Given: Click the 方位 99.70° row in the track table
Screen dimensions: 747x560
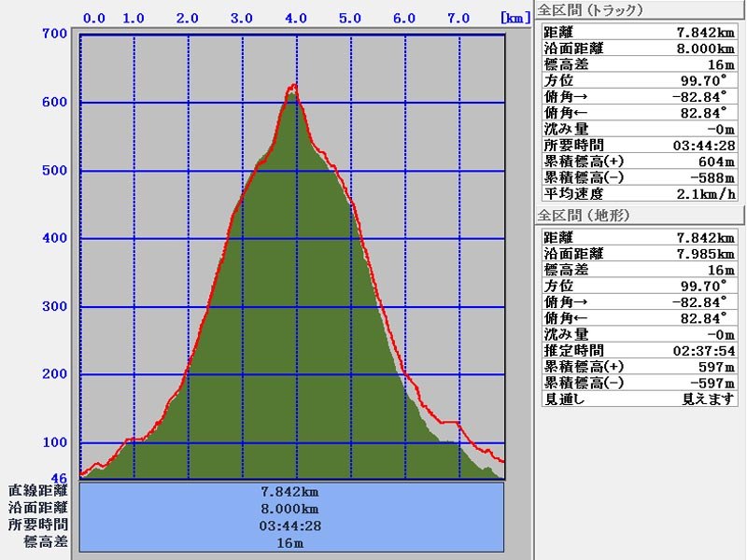Looking at the screenshot, I should (639, 80).
